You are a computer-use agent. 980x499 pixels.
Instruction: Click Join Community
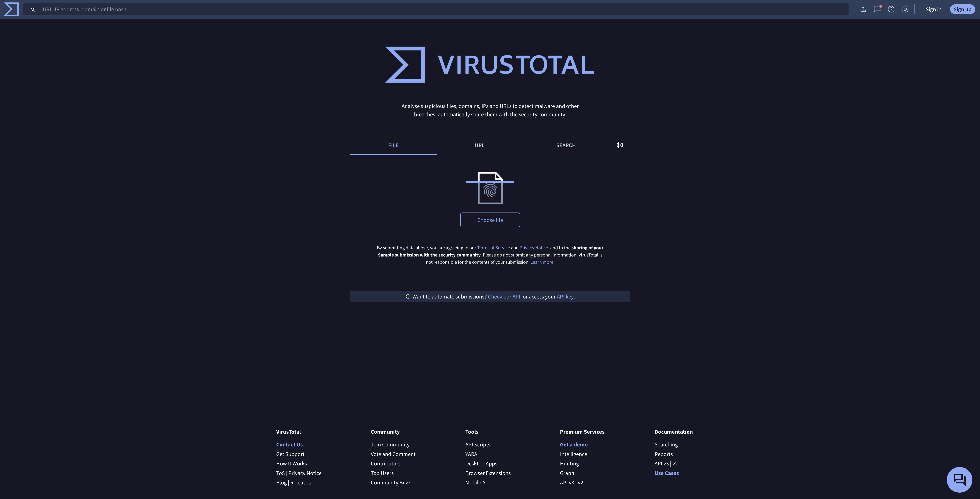pyautogui.click(x=390, y=445)
